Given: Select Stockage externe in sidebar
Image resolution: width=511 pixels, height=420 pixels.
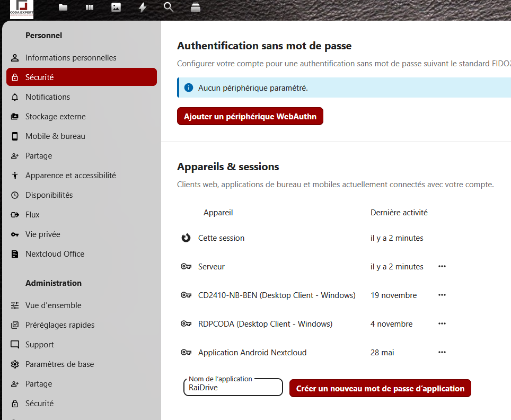Looking at the screenshot, I should pos(55,117).
